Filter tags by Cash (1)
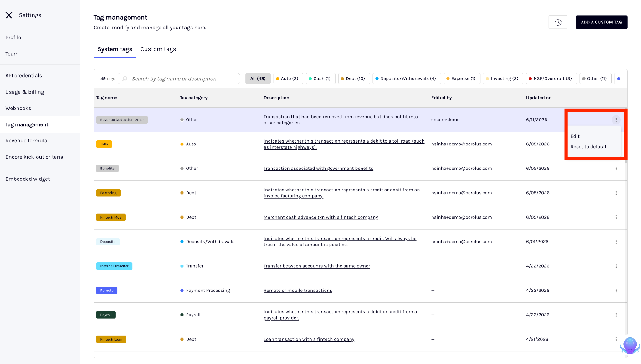 320,79
